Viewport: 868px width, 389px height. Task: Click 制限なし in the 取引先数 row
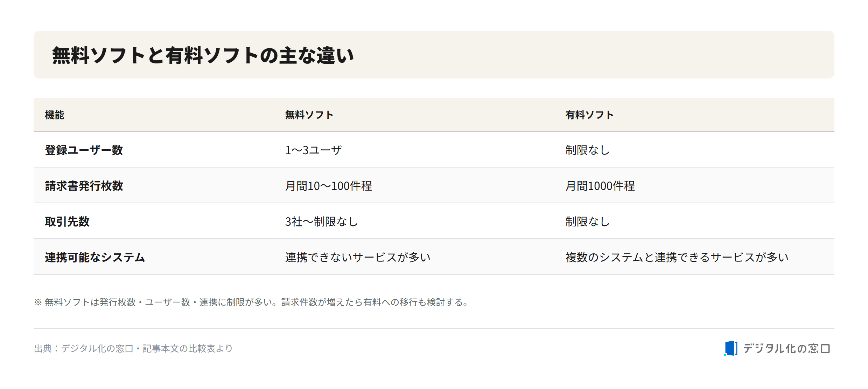tap(588, 221)
